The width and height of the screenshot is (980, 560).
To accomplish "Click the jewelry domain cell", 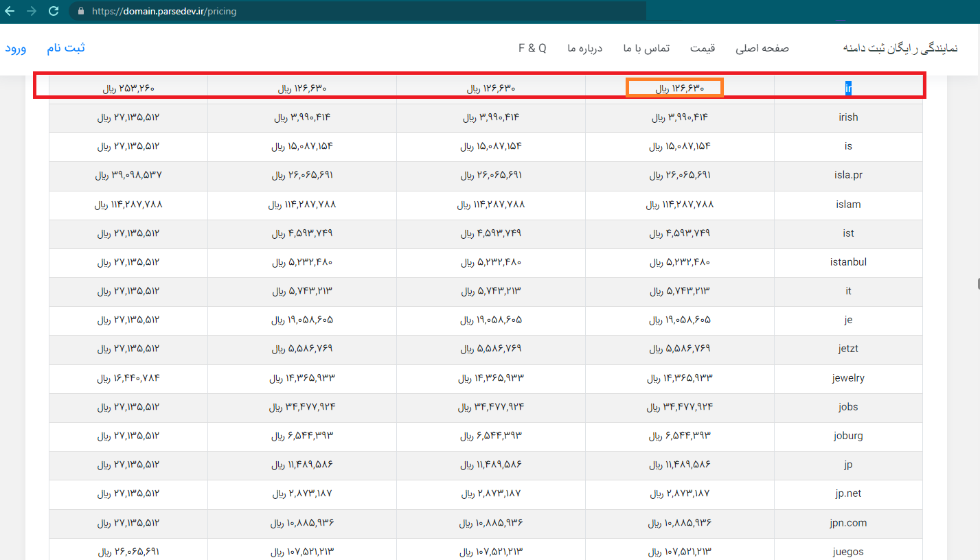I will [848, 378].
